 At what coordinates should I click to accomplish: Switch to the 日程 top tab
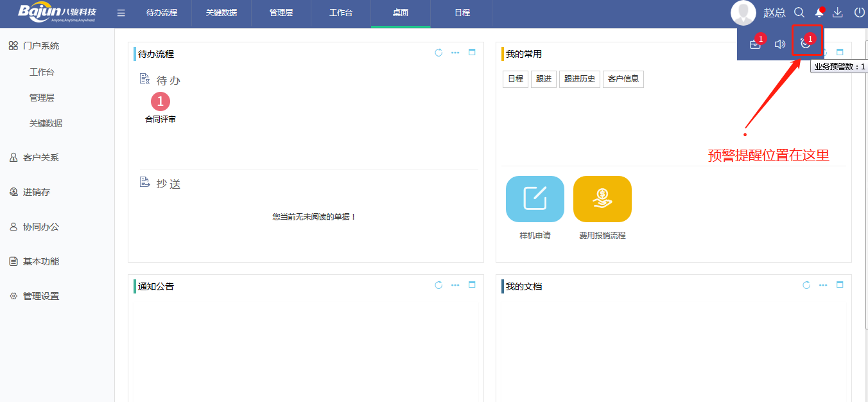pos(461,13)
